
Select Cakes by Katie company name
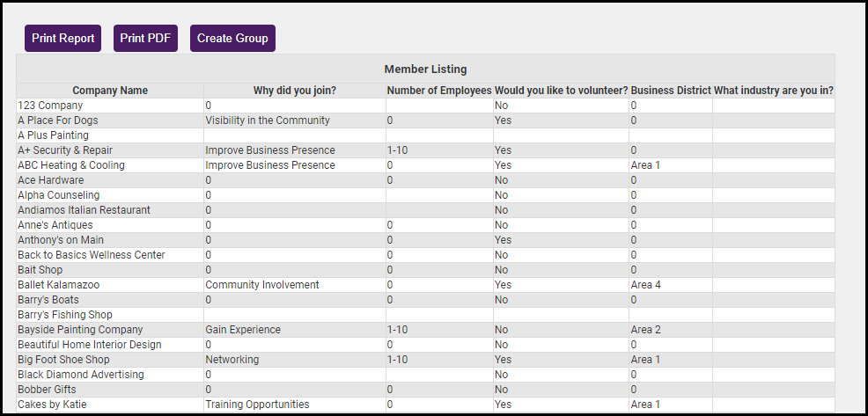[52, 405]
